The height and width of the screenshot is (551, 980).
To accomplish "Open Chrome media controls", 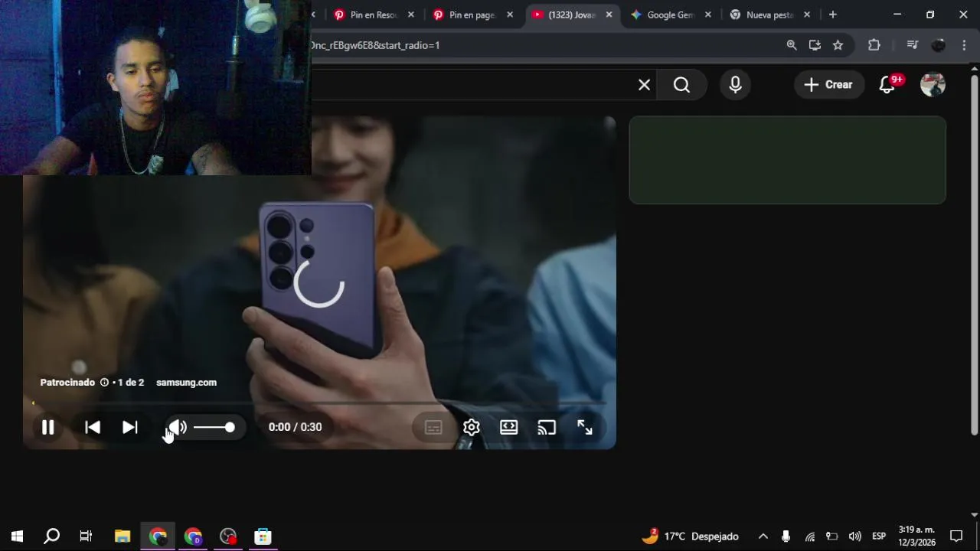I will click(x=912, y=45).
